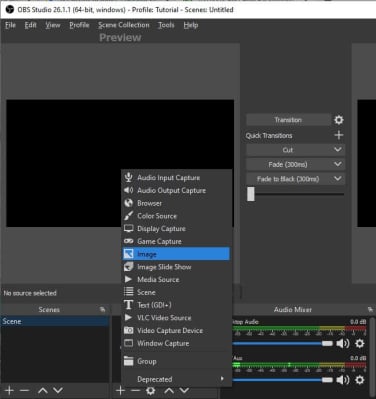Add a Text (GDI+) source
This screenshot has width=376, height=399.
click(x=176, y=305)
